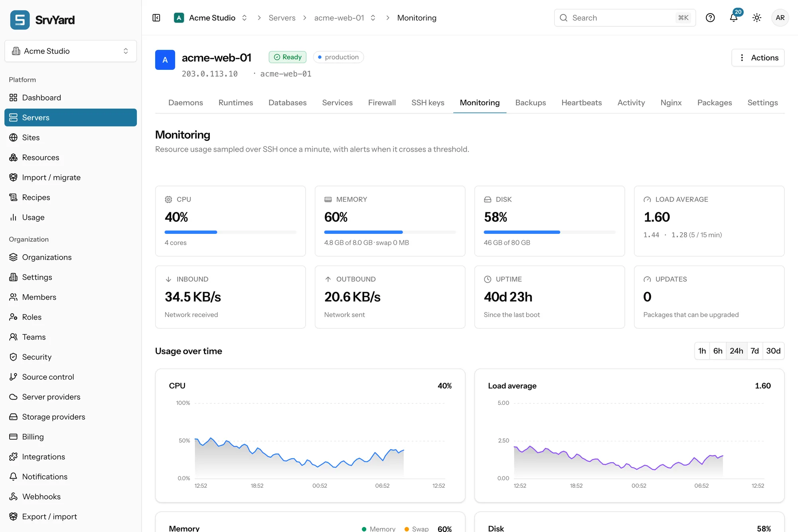Open the Heartbeats tab
The height and width of the screenshot is (532, 798).
pos(582,103)
